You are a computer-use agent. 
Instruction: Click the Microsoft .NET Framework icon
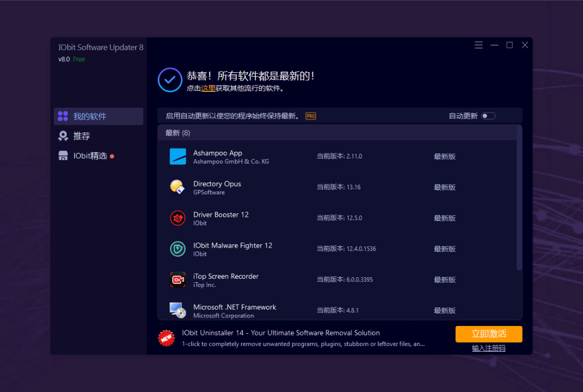tap(178, 310)
